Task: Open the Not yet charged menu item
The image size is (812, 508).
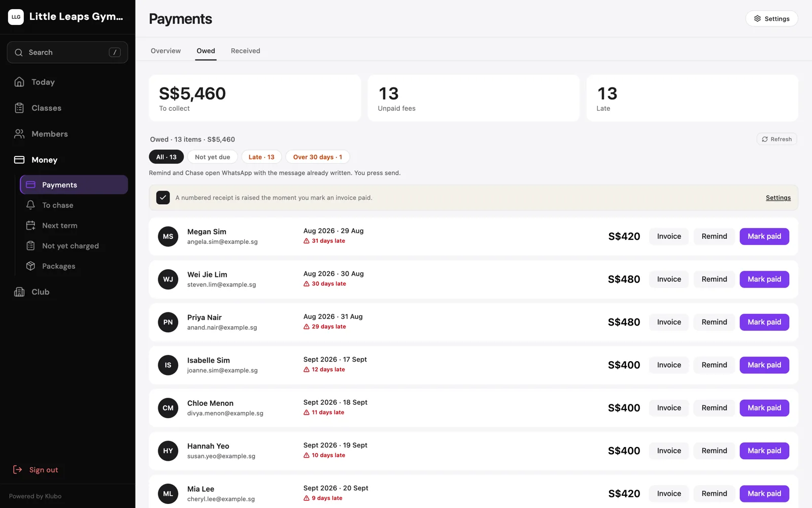Action: tap(74, 246)
